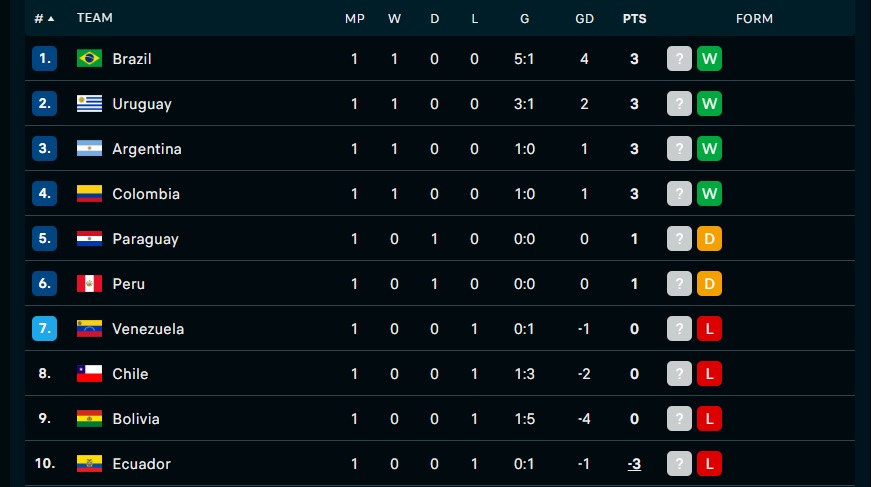Viewport: 871px width, 487px height.
Task: Click Ecuador's underlined -3 points value
Action: pos(634,464)
